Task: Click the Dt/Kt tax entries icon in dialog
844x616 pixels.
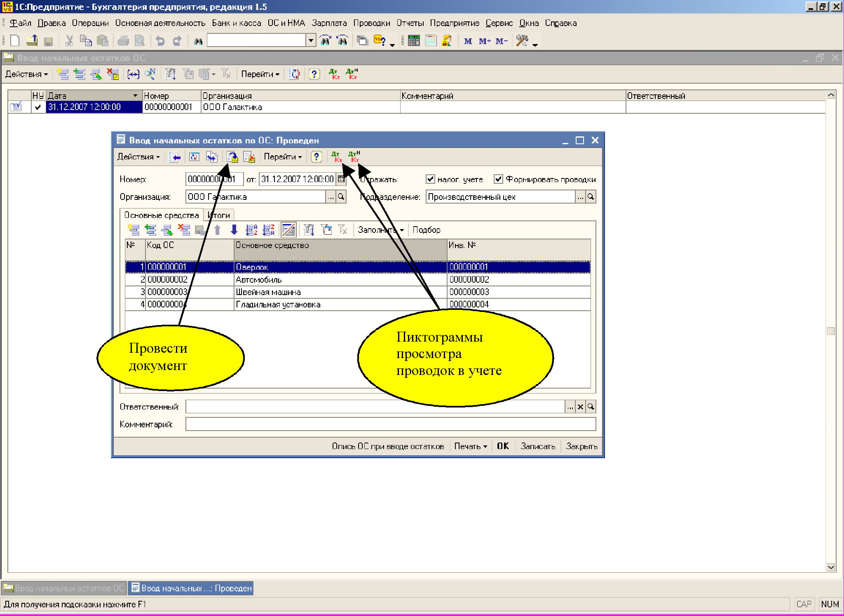Action: [354, 157]
